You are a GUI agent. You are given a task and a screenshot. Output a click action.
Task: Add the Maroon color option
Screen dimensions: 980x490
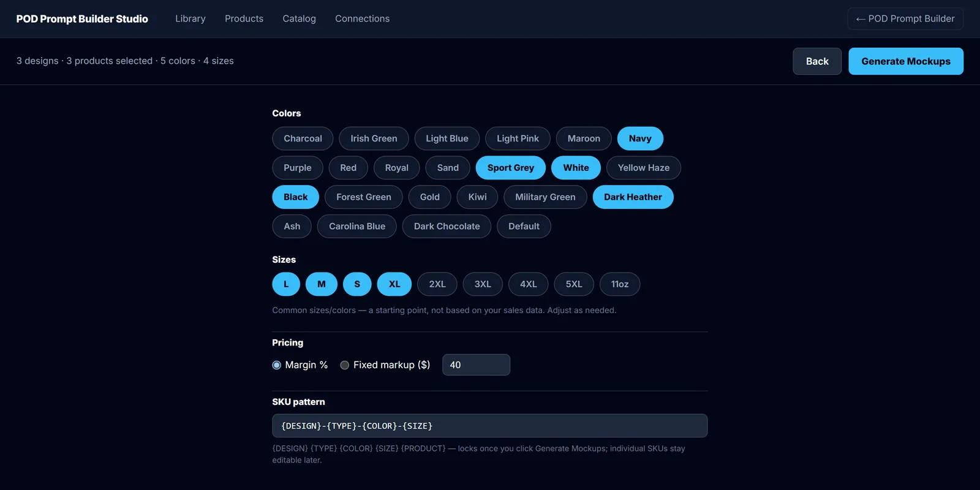click(x=584, y=138)
